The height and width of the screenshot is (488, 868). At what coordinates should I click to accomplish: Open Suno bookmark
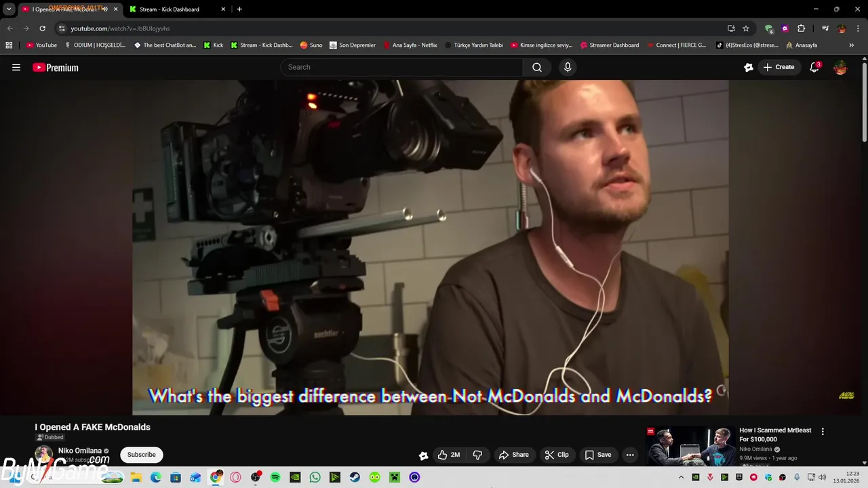(x=311, y=45)
